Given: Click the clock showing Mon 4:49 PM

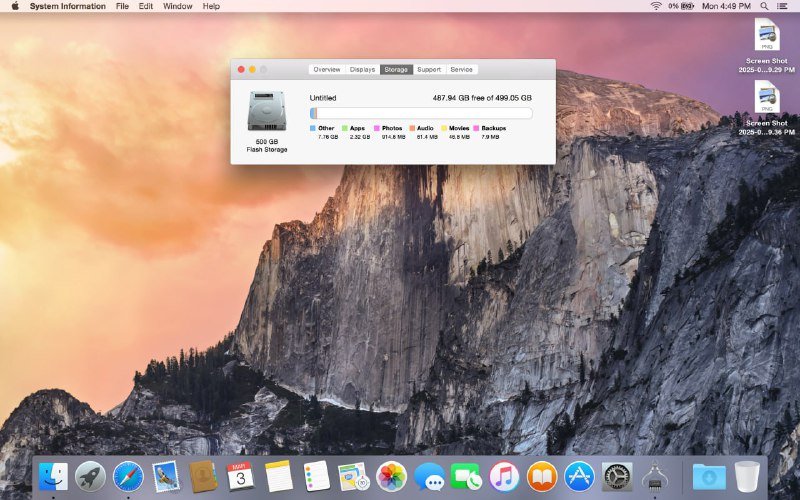Looking at the screenshot, I should click(727, 6).
